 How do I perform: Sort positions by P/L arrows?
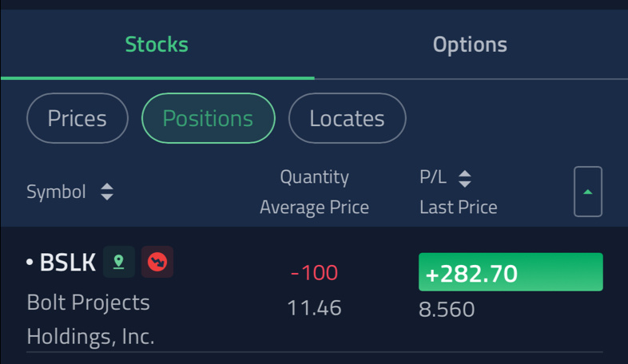[464, 178]
